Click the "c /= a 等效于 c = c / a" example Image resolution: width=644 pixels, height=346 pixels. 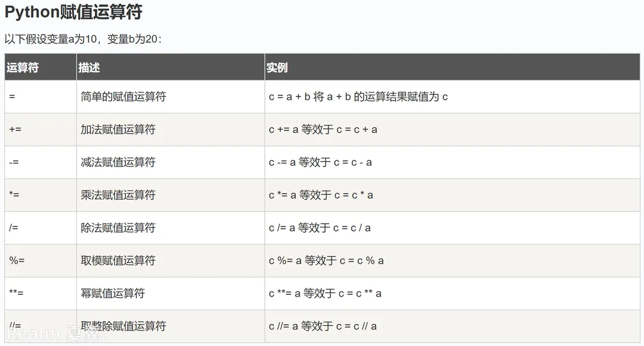[x=320, y=228]
